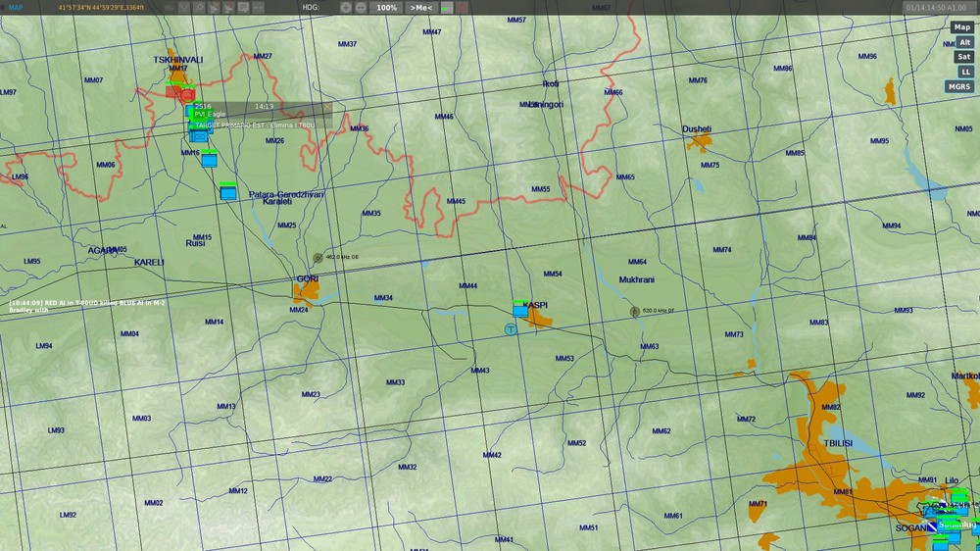
Task: Click the TBILISI city label
Action: click(x=838, y=443)
